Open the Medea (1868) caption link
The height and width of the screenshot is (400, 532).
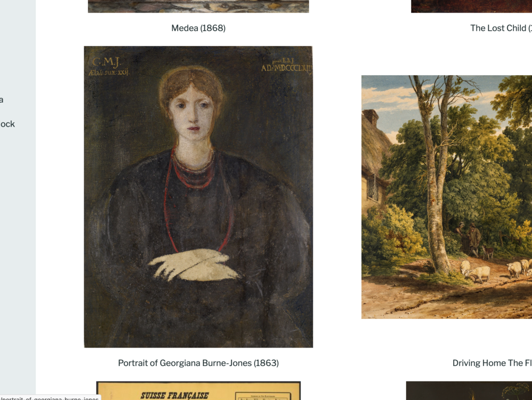199,28
